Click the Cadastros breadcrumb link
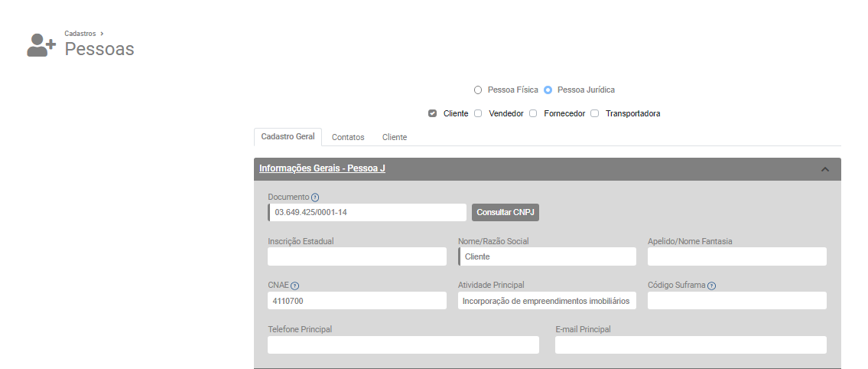 [x=80, y=34]
